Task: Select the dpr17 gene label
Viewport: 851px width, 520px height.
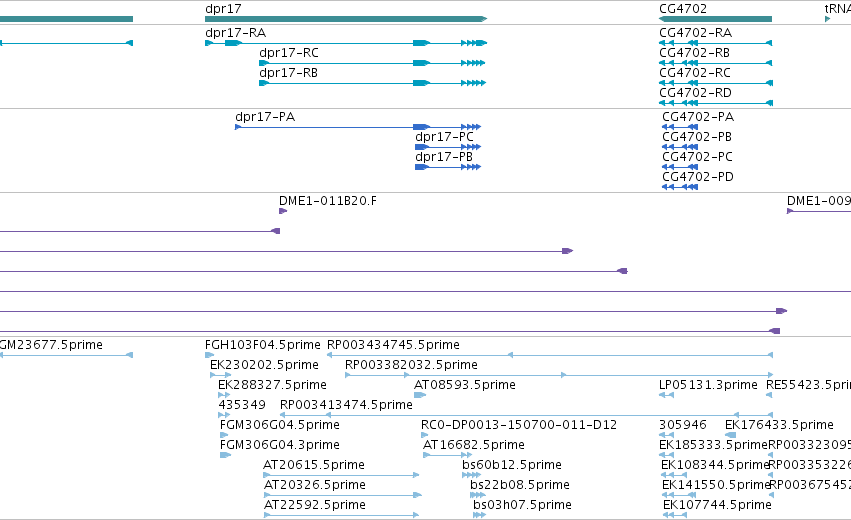Action: click(x=223, y=9)
